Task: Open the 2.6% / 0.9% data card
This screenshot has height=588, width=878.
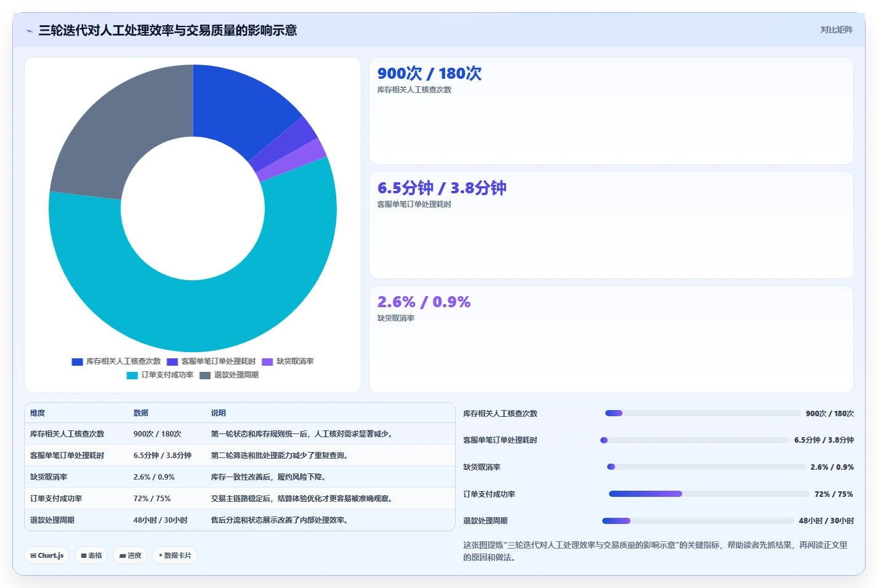Action: 611,339
